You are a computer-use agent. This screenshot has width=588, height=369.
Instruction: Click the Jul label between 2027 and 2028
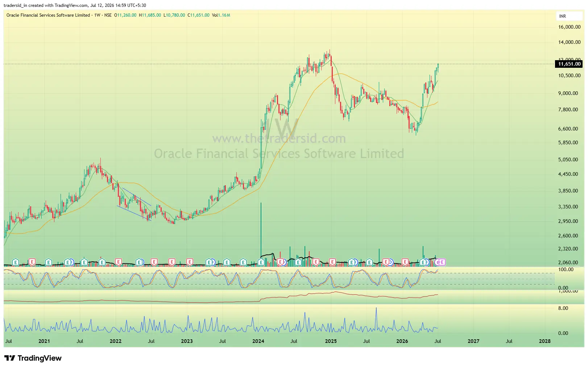click(x=509, y=341)
